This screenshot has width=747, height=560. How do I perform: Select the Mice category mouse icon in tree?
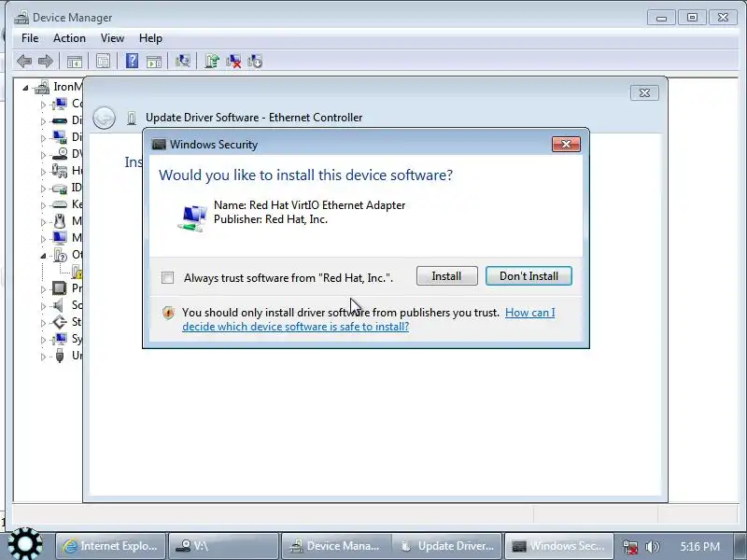coord(60,221)
